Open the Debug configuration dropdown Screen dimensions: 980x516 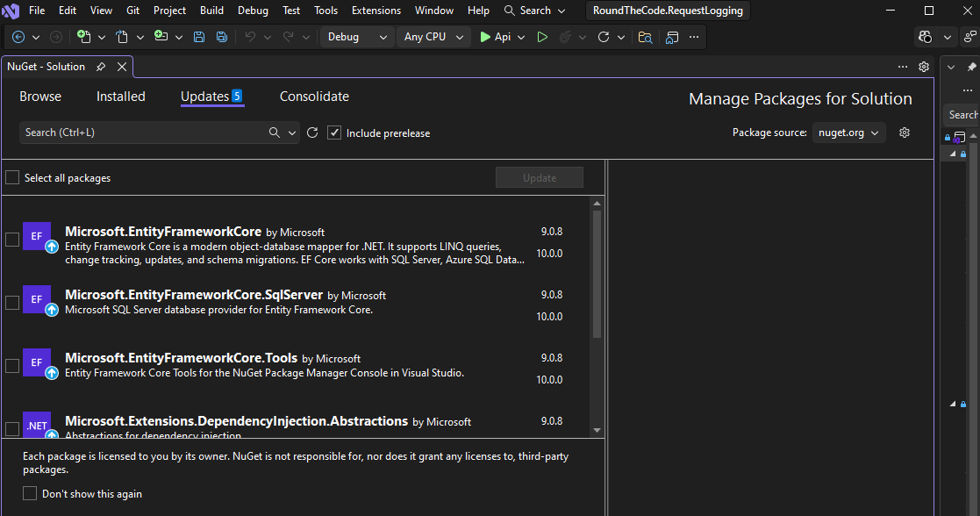[x=356, y=37]
